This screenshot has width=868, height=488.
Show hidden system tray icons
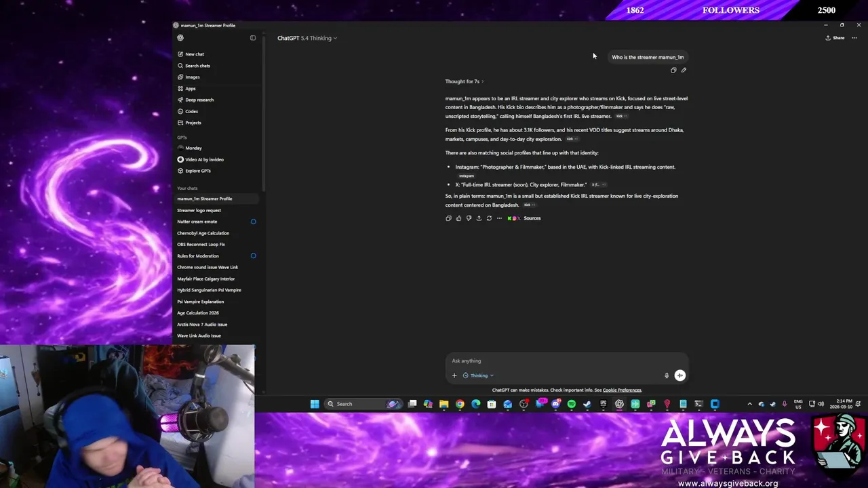coord(749,404)
